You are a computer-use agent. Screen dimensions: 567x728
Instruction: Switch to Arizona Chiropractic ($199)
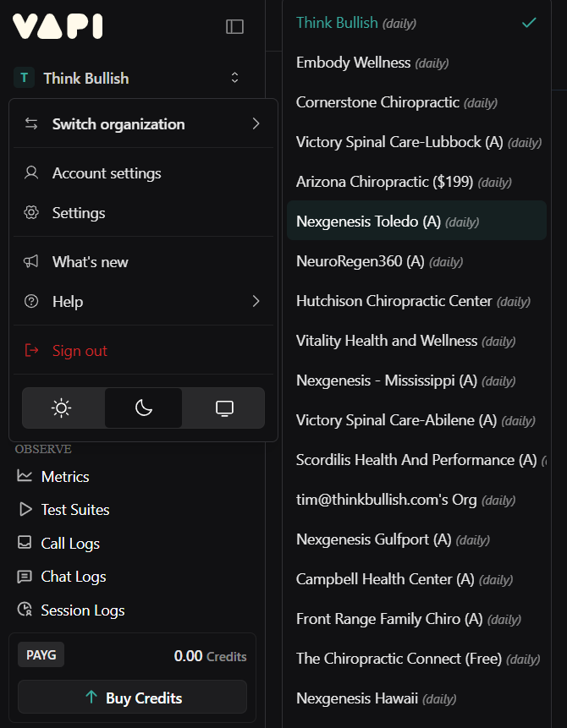pos(416,182)
